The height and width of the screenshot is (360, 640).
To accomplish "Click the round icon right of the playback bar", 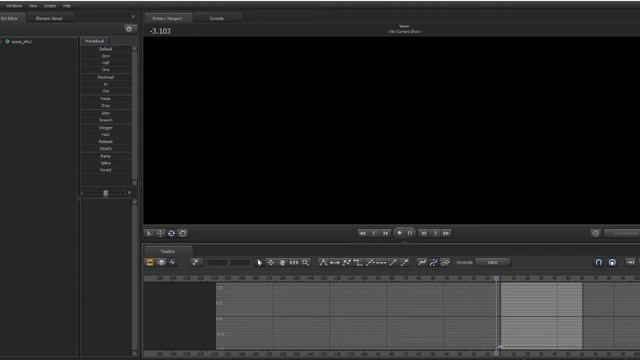I will pyautogui.click(x=596, y=233).
